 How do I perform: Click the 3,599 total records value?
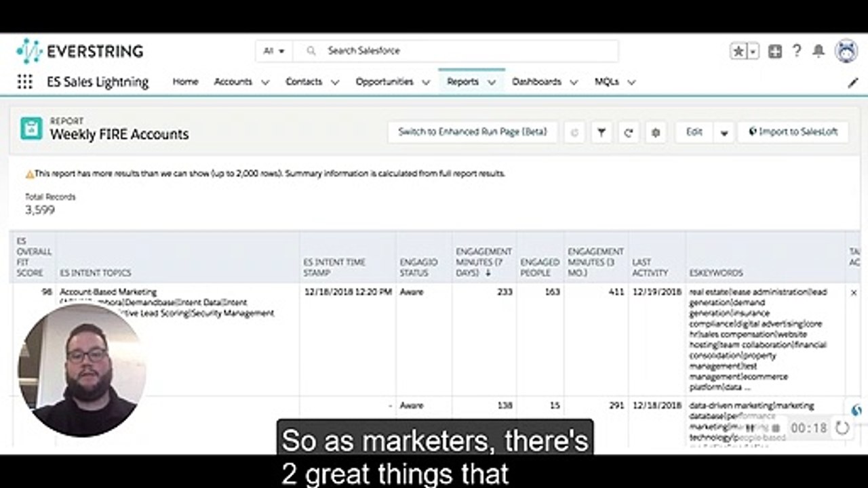pos(40,210)
